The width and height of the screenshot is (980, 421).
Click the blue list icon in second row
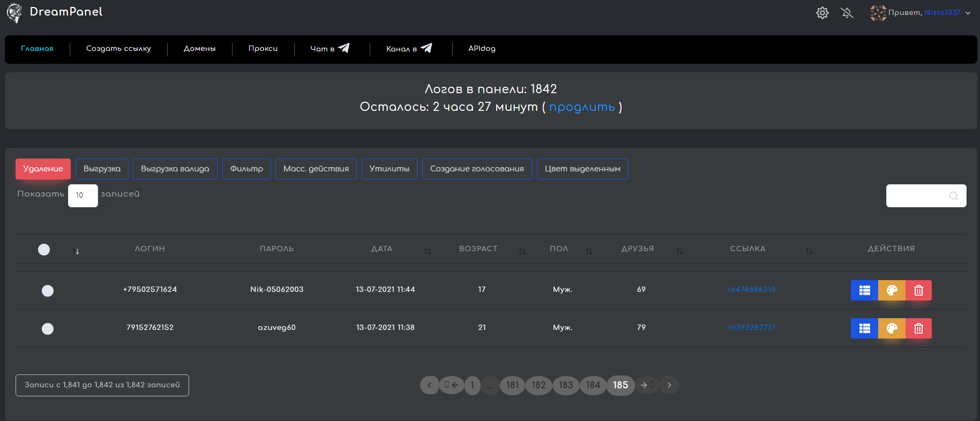(x=864, y=328)
